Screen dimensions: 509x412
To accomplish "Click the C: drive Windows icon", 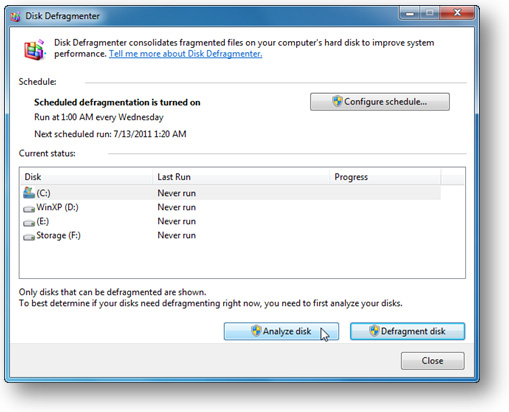I will click(x=29, y=192).
